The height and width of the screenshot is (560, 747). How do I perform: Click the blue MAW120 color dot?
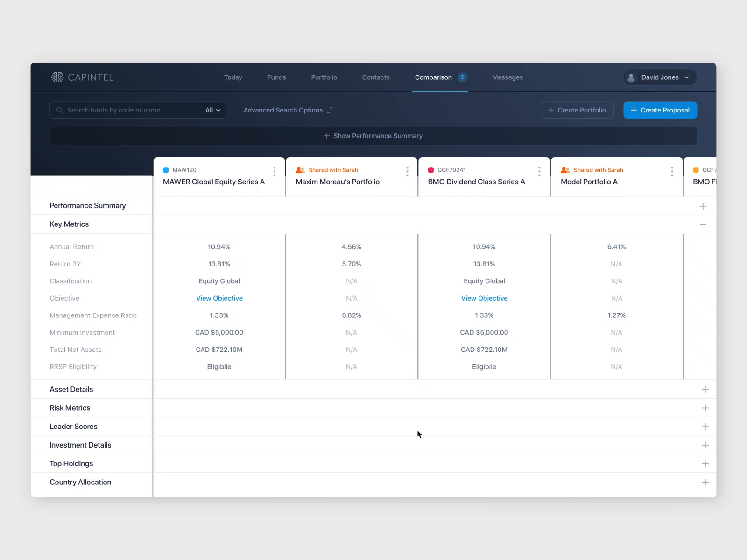point(166,170)
